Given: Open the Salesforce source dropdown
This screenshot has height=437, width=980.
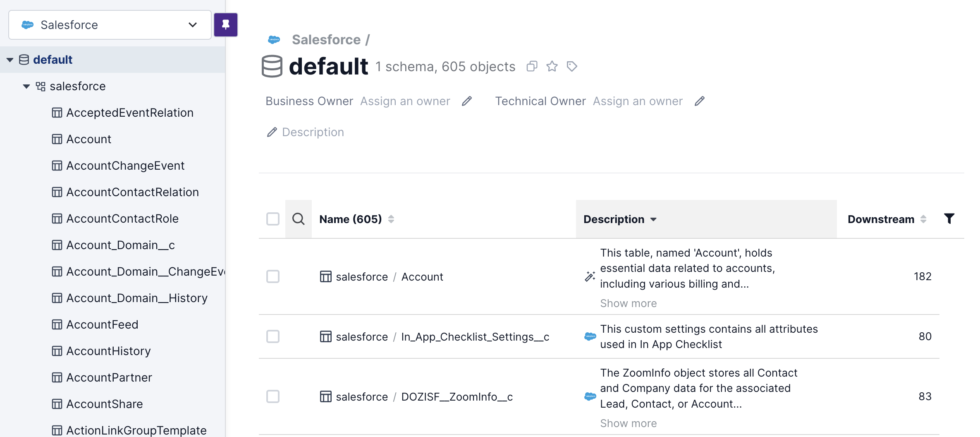Looking at the screenshot, I should (110, 25).
